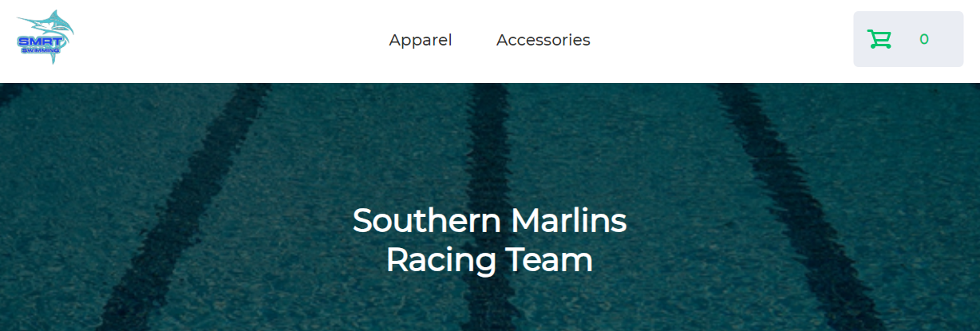Return home via the team logo
Viewport: 980px width, 331px height.
coord(45,37)
